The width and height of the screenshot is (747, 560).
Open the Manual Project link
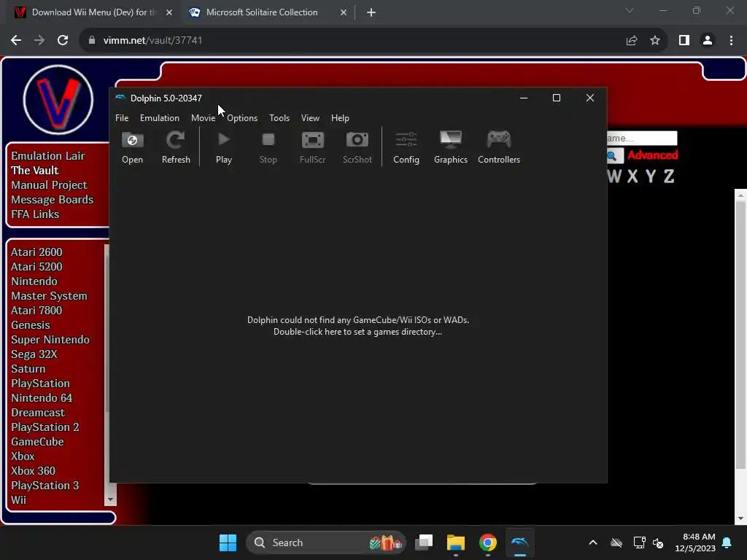click(x=49, y=185)
